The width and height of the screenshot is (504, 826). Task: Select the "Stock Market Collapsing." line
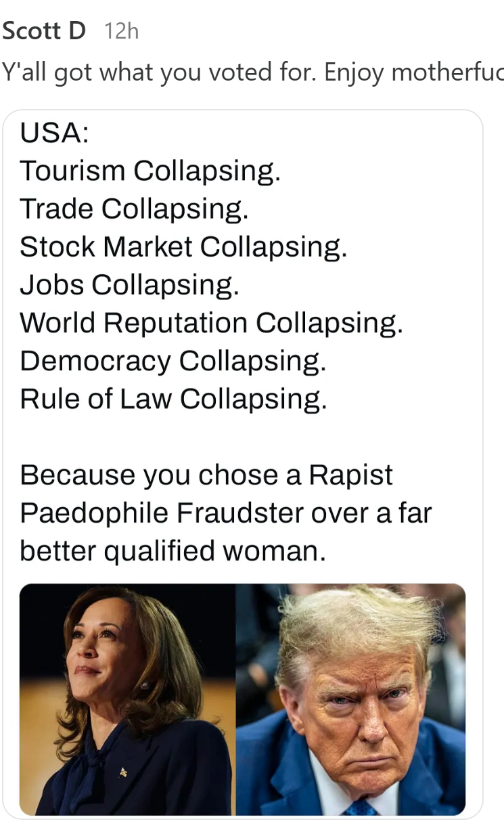pos(183,246)
